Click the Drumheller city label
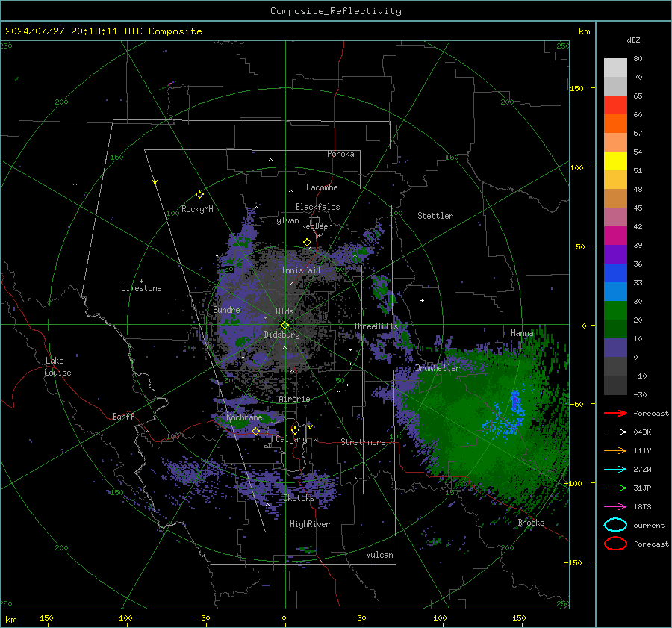The height and width of the screenshot is (628, 672). 438,368
